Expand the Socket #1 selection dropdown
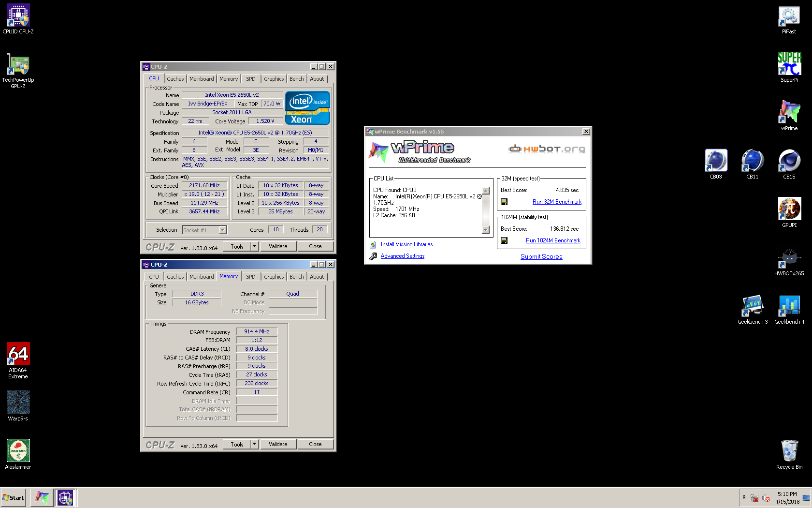The image size is (812, 508). [222, 230]
